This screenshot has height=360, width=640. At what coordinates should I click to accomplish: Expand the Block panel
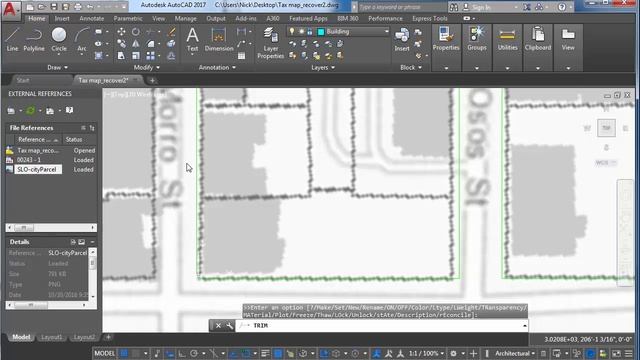tap(411, 67)
